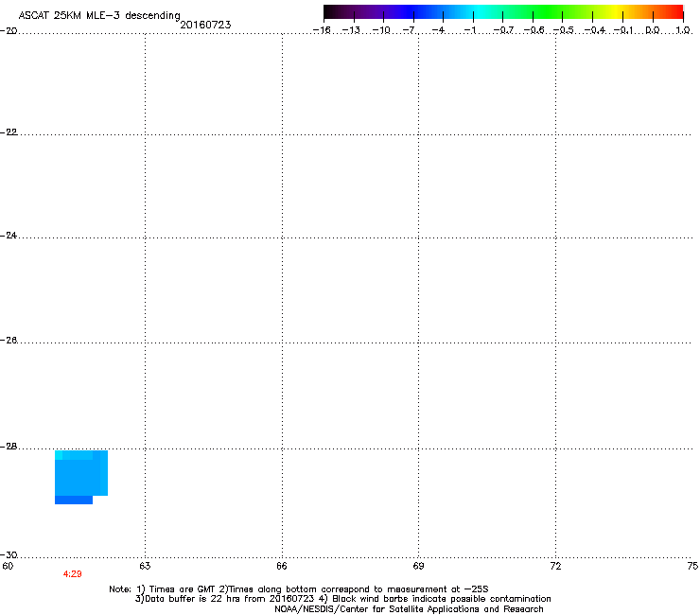Click the NOAA/NESDIS credit line
The height and width of the screenshot is (615, 700).
(409, 609)
